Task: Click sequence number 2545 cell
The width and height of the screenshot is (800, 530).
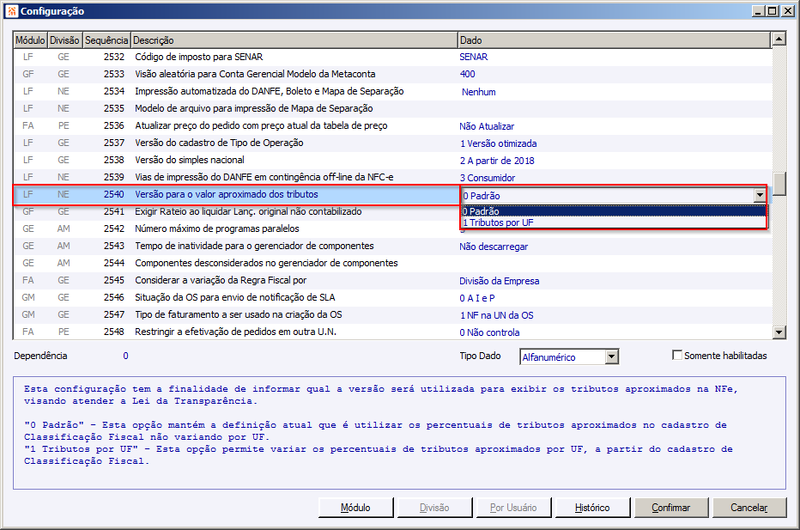Action: (x=114, y=280)
